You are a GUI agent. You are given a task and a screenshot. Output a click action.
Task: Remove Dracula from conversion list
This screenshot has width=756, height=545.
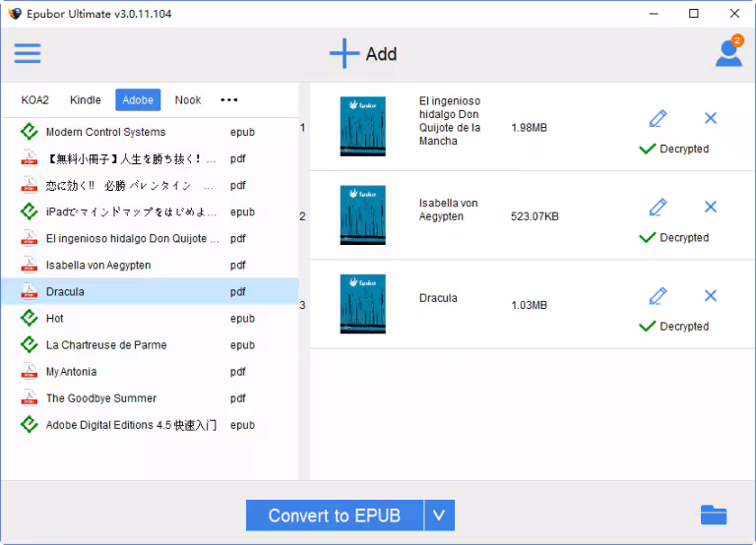point(711,295)
